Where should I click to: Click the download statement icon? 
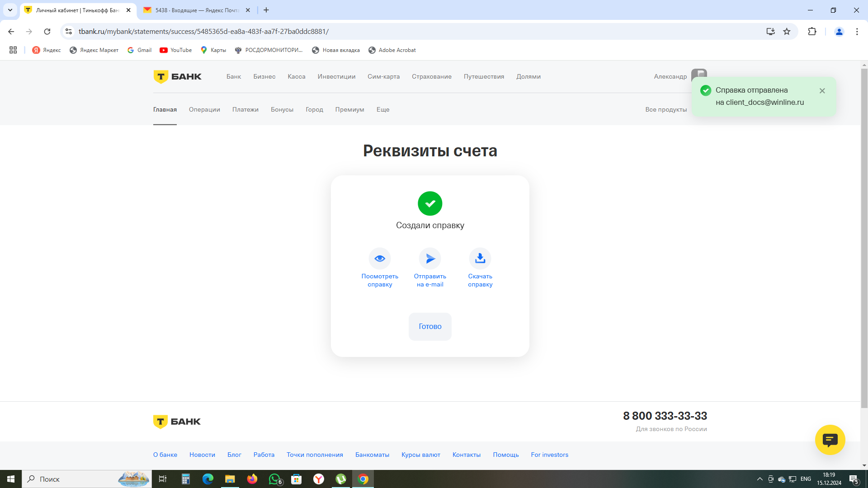(x=480, y=258)
